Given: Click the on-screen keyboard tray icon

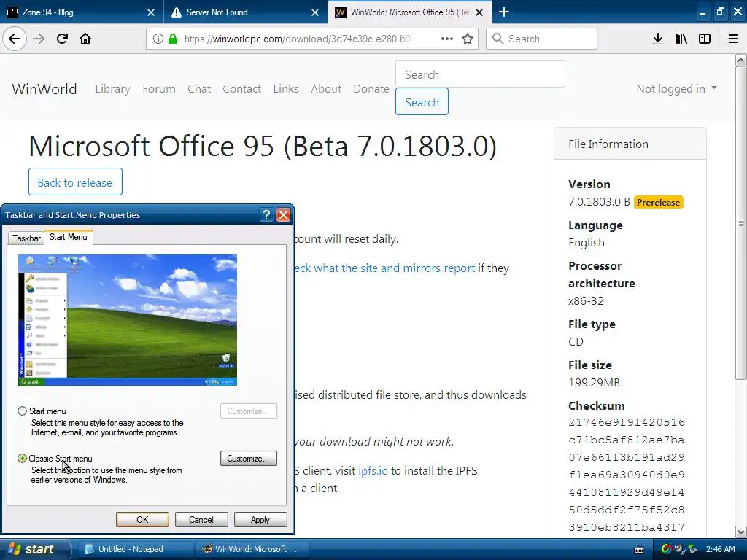Looking at the screenshot, I should pos(639,550).
